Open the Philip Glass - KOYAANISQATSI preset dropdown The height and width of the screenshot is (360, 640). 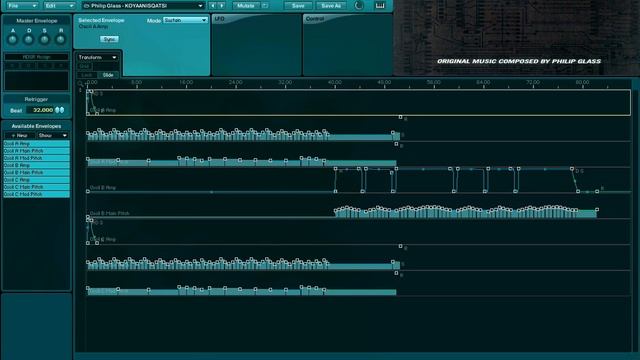[143, 6]
